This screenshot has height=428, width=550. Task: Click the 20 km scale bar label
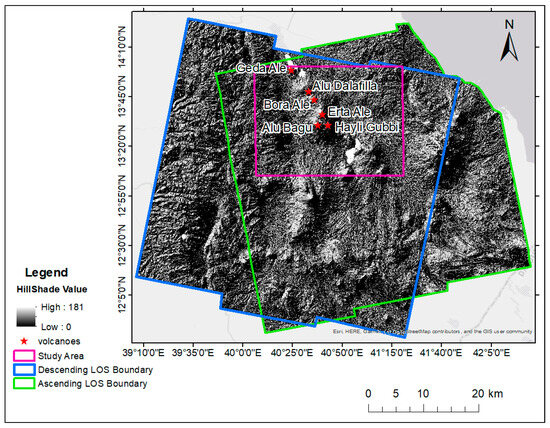click(x=487, y=394)
